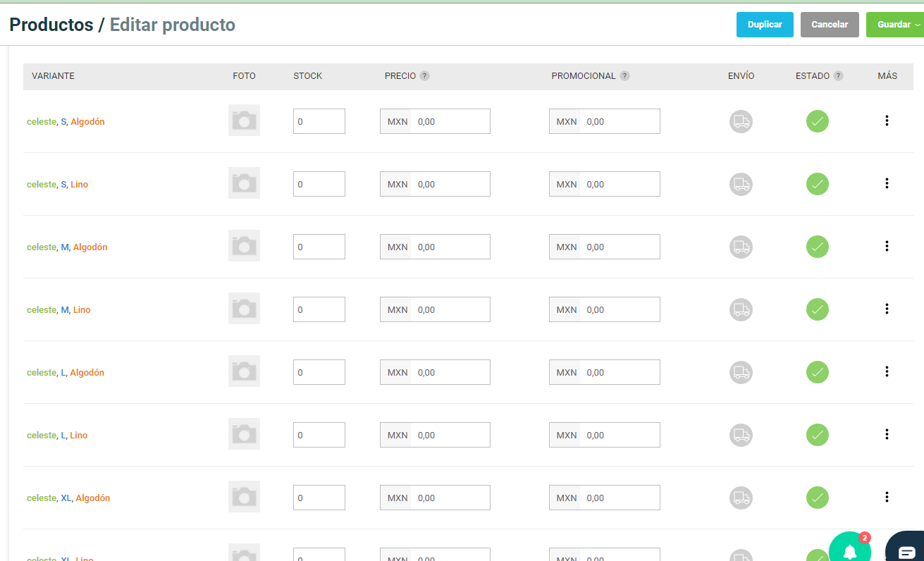Edit price field for celeste, L, Lino
Image resolution: width=924 pixels, height=561 pixels.
click(x=435, y=435)
